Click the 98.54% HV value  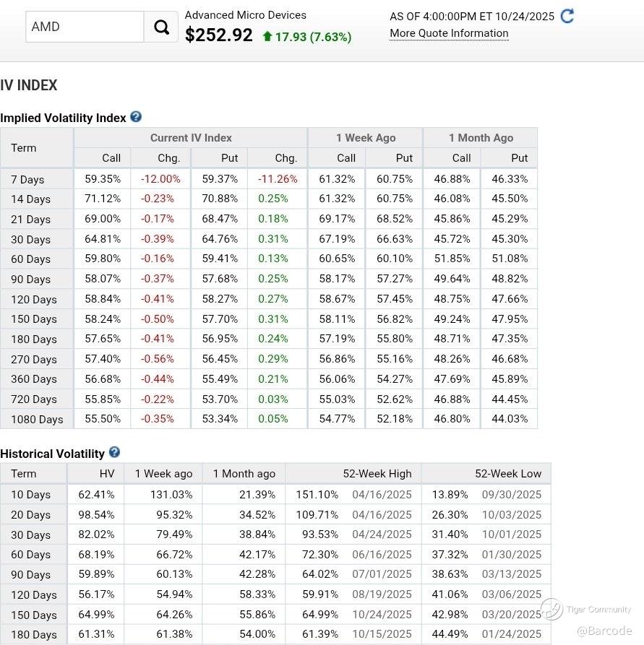click(96, 514)
